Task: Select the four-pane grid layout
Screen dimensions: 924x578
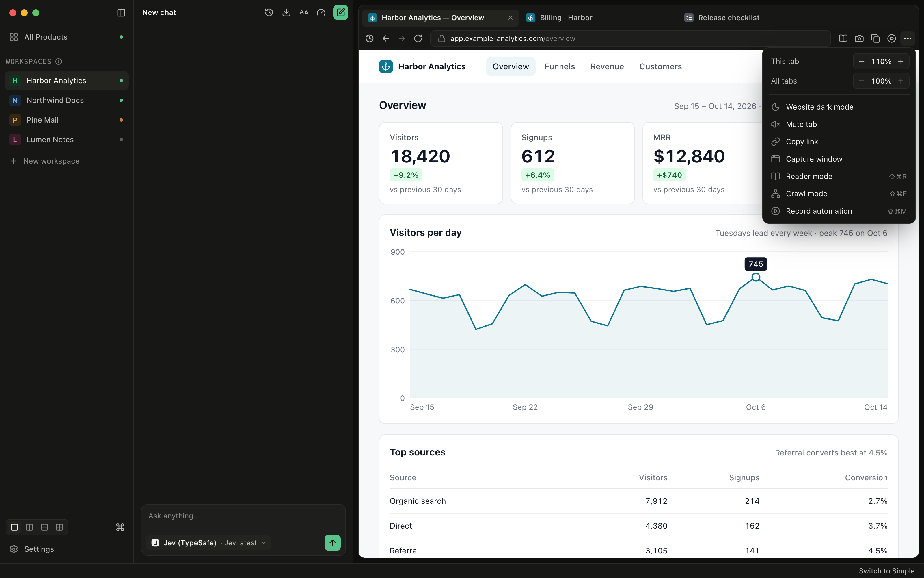Action: pos(59,527)
